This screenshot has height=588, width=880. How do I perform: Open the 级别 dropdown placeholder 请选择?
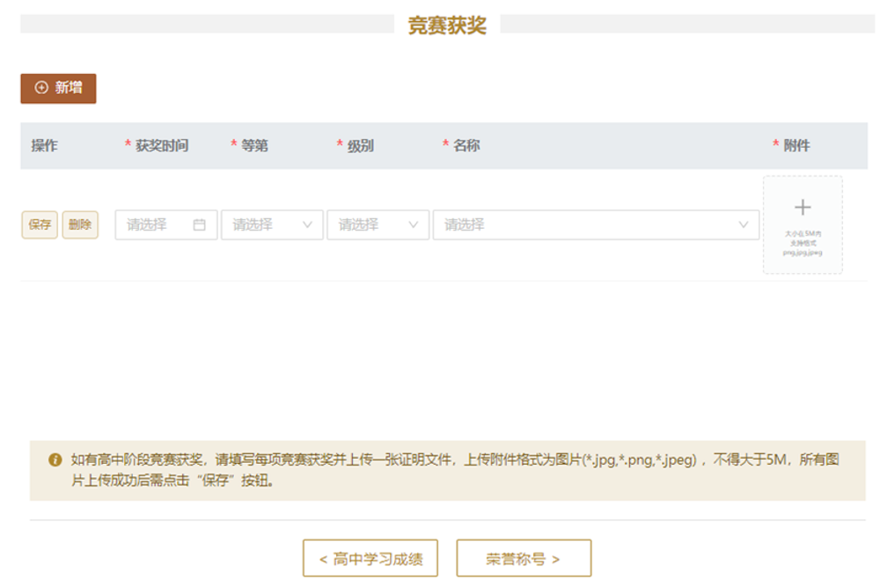point(361,224)
